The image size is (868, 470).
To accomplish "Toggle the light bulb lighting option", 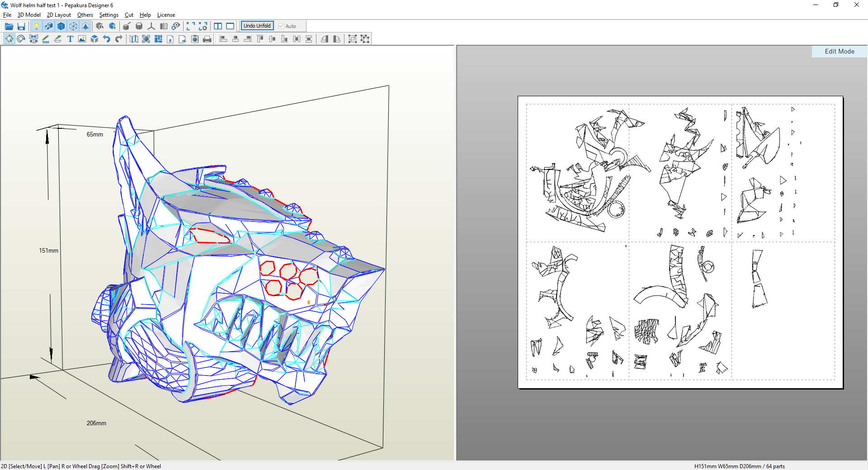I will 37,26.
